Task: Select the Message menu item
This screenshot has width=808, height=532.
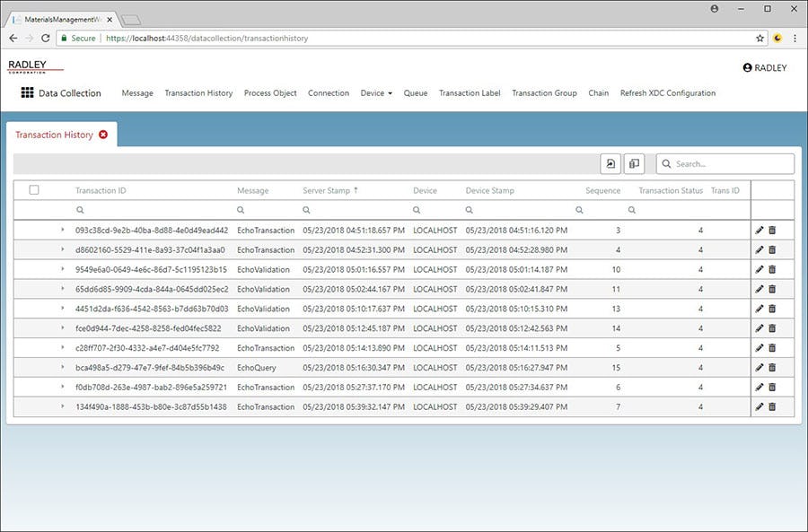Action: coord(137,92)
